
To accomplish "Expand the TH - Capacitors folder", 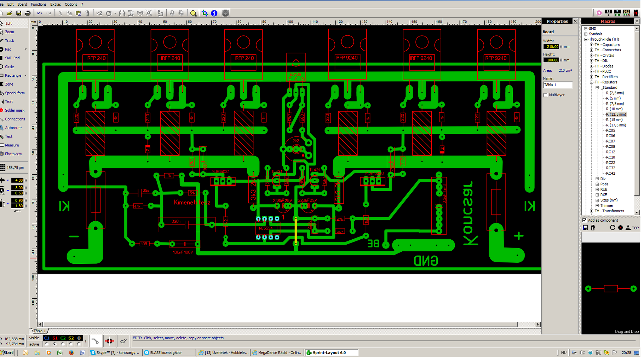I will pyautogui.click(x=592, y=45).
